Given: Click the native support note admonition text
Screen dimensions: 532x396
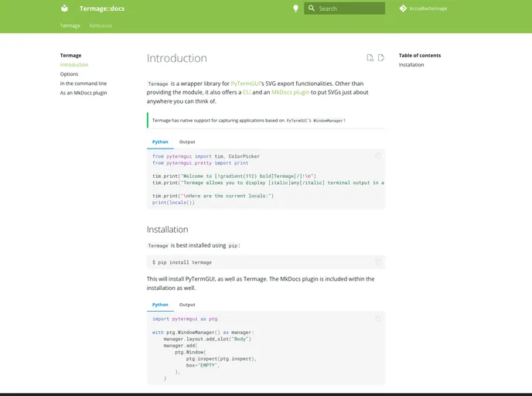Looking at the screenshot, I should tap(249, 121).
